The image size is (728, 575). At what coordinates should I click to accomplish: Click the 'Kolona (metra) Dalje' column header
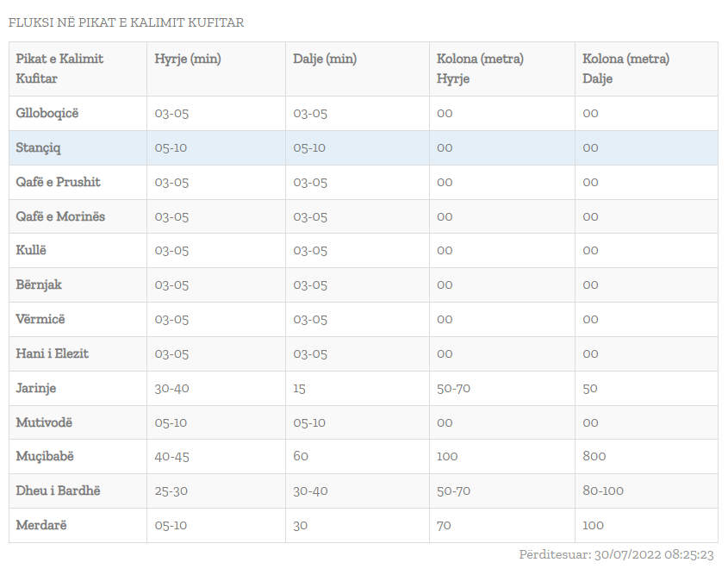[x=625, y=69]
